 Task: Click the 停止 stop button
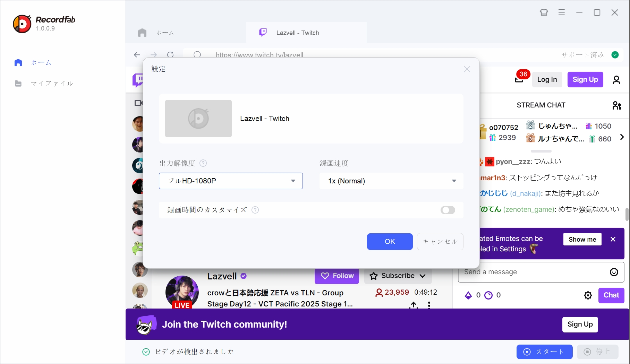(x=598, y=352)
